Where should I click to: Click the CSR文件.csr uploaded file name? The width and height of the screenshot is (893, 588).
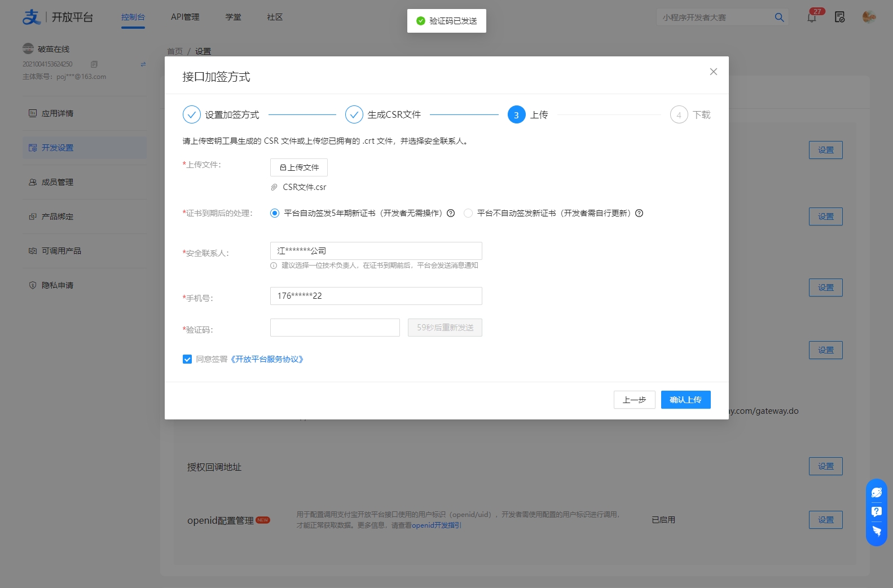tap(305, 187)
